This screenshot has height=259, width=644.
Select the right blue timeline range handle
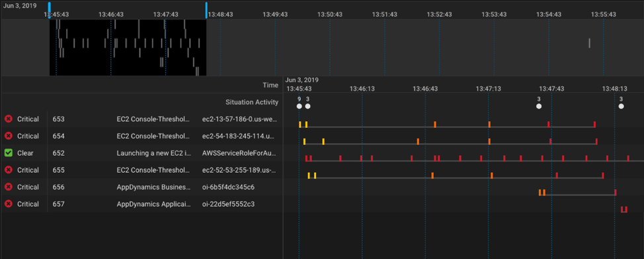click(206, 10)
